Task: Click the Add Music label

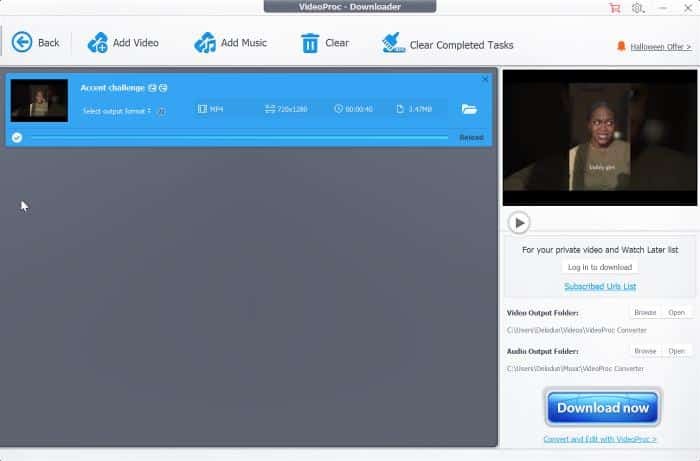Action: click(x=244, y=43)
